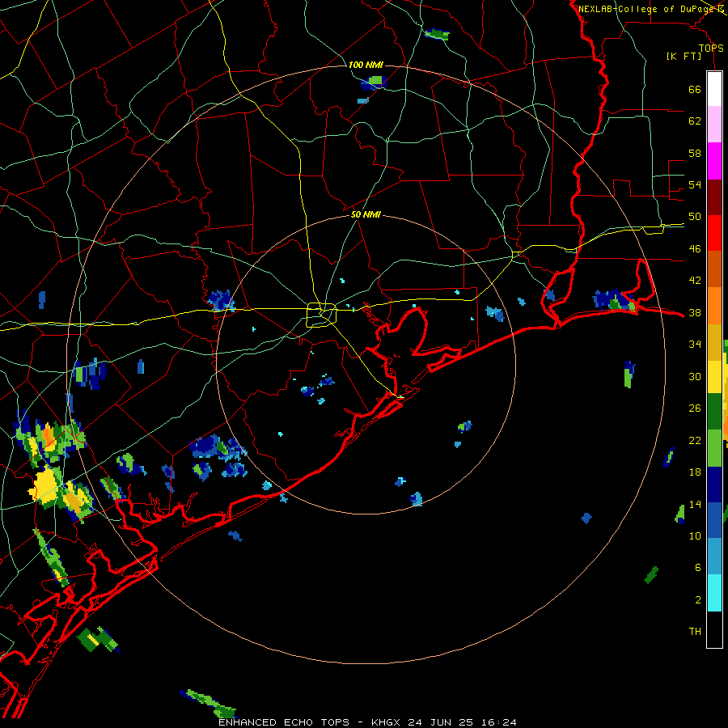728x728 pixels.
Task: Click the navy 18 kft legend swatch
Action: click(714, 485)
